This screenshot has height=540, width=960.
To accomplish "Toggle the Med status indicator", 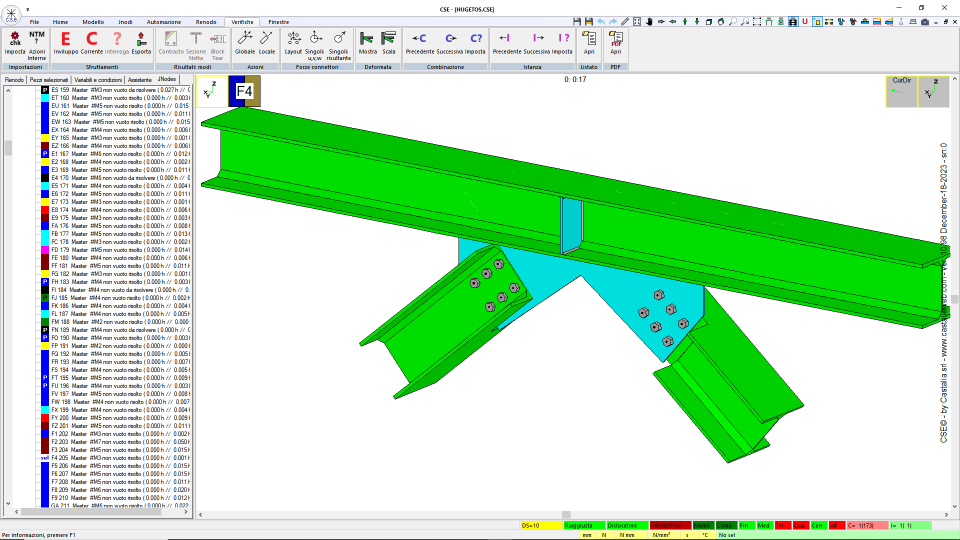I will (x=764, y=525).
